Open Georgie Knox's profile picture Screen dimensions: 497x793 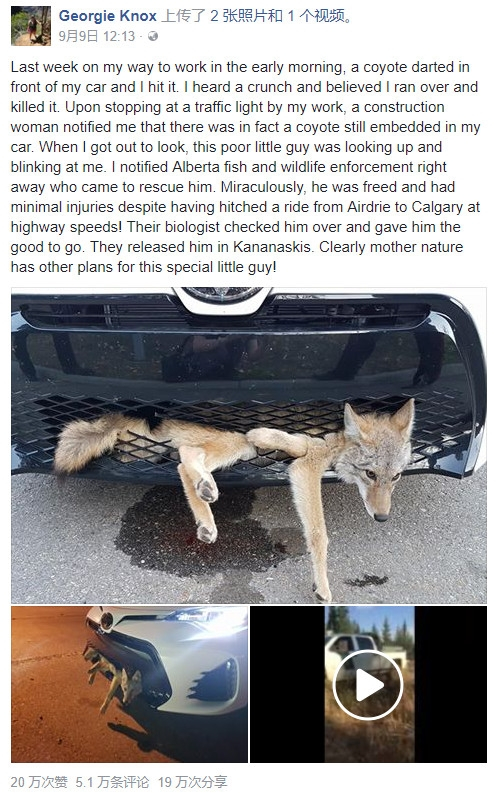pyautogui.click(x=31, y=26)
